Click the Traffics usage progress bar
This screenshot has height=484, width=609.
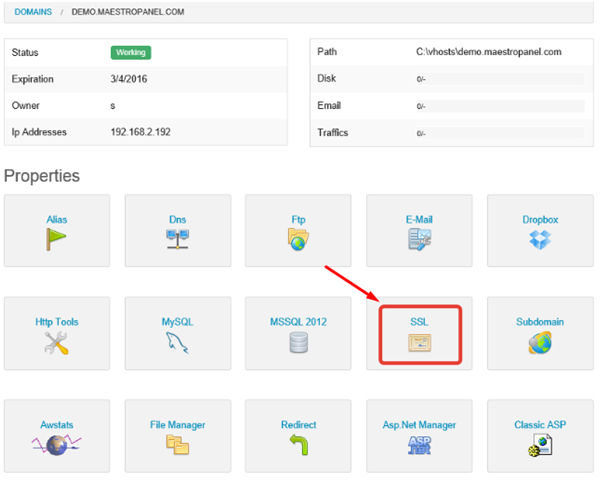[500, 133]
